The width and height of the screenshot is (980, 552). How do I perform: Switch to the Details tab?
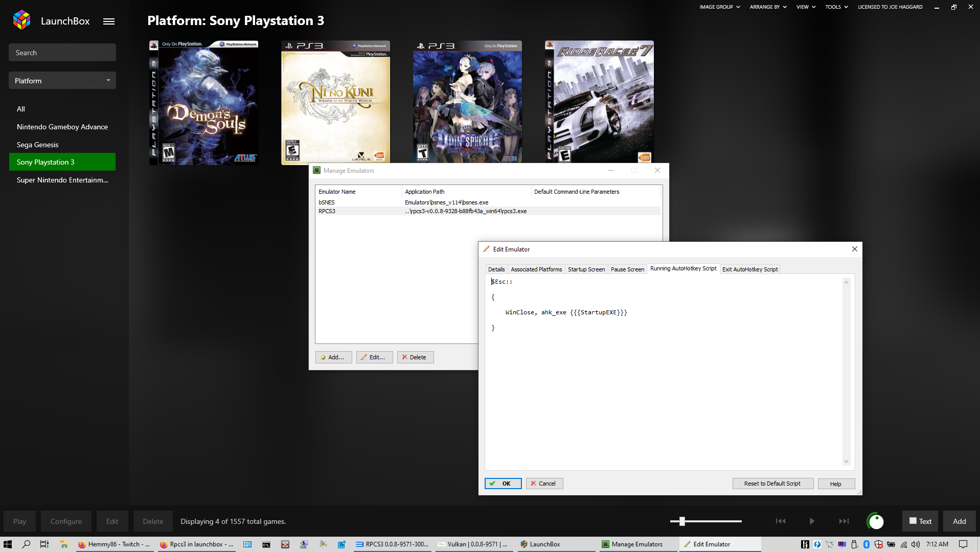[496, 269]
